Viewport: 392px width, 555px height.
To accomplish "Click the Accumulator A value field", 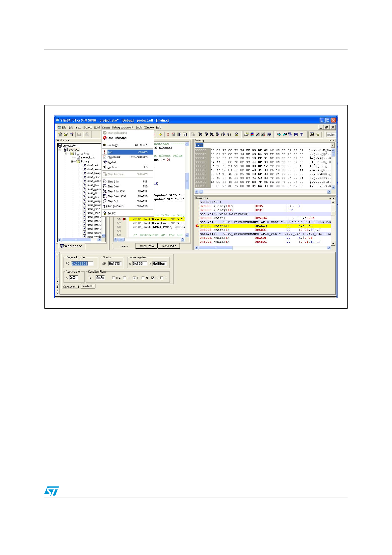I will point(74,278).
